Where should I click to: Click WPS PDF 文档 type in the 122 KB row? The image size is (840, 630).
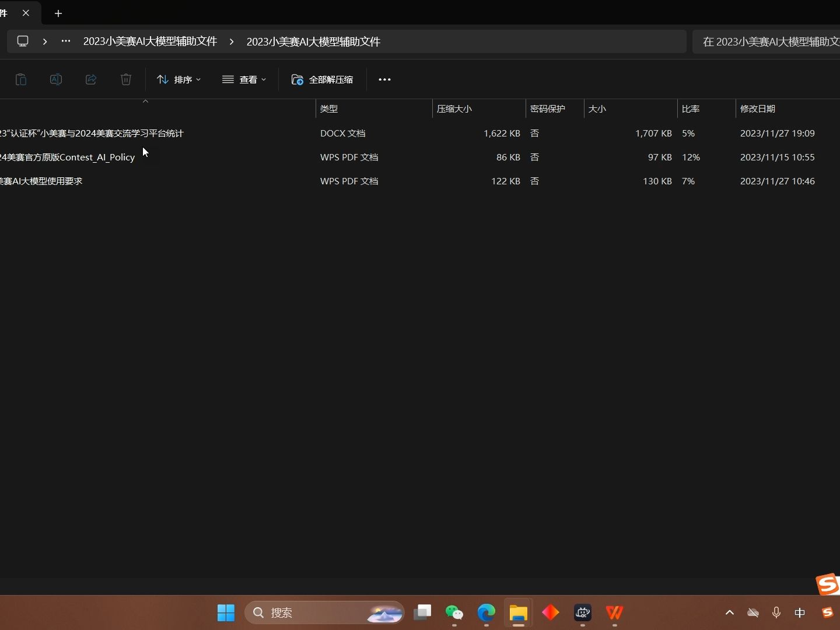click(x=349, y=181)
